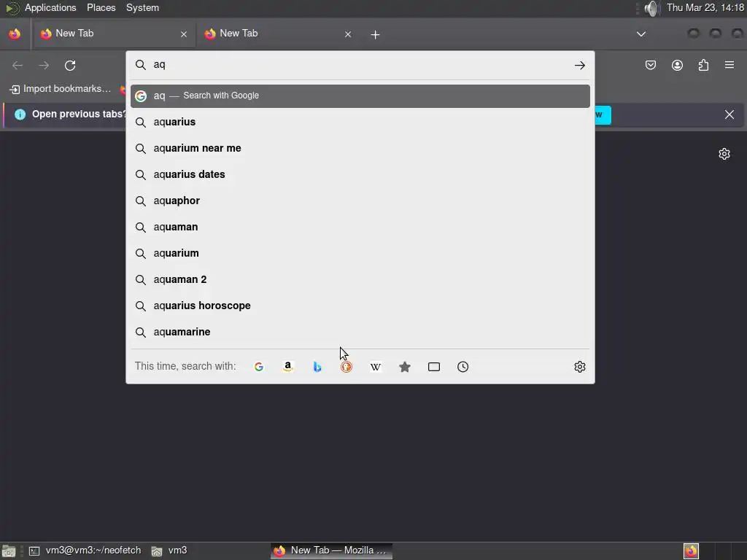747x560 pixels.
Task: Open a new tab with plus button
Action: [376, 35]
